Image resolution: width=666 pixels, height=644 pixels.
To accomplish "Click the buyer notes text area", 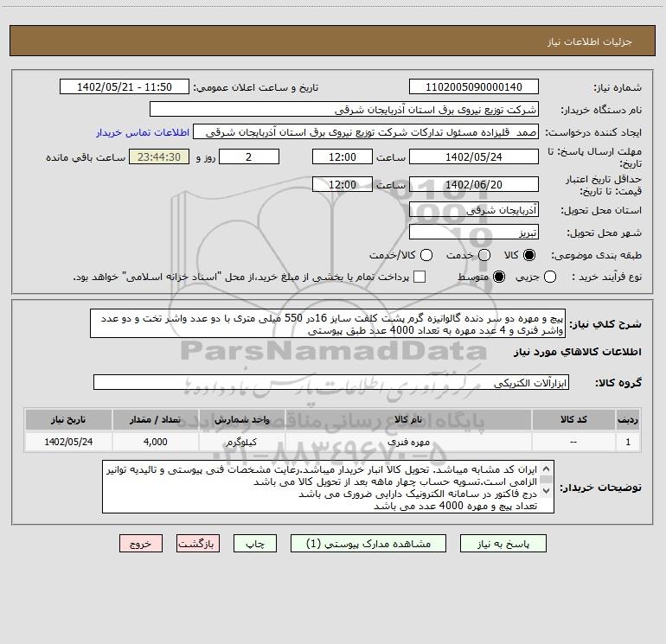I will 328,487.
